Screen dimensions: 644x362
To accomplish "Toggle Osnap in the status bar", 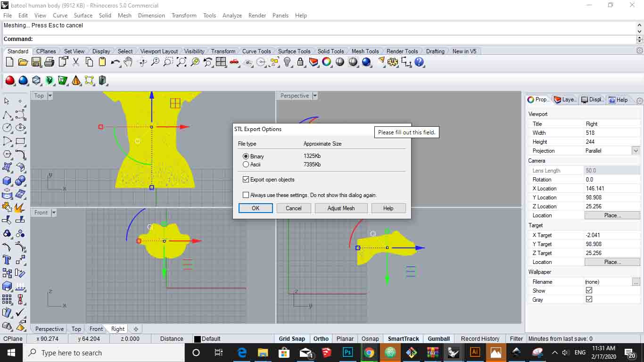I will pos(370,338).
